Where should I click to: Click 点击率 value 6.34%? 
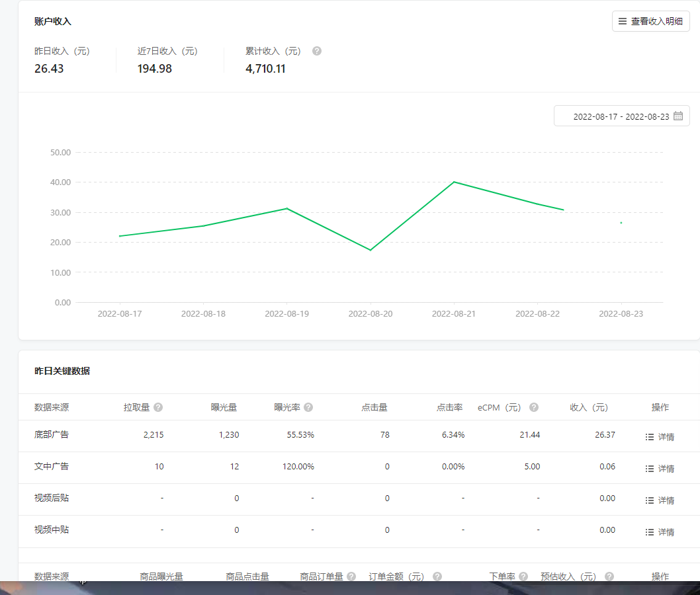pyautogui.click(x=453, y=434)
